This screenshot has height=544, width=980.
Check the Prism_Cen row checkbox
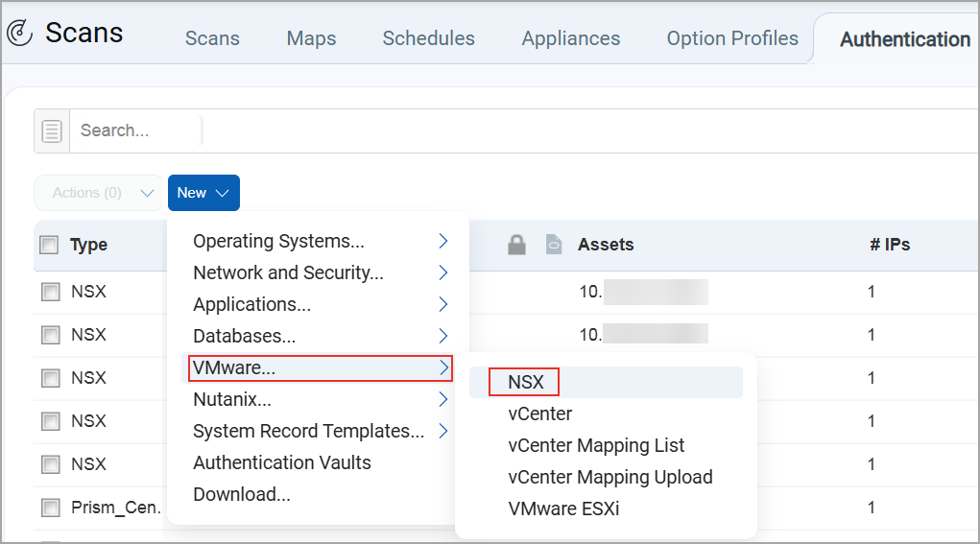click(x=51, y=508)
